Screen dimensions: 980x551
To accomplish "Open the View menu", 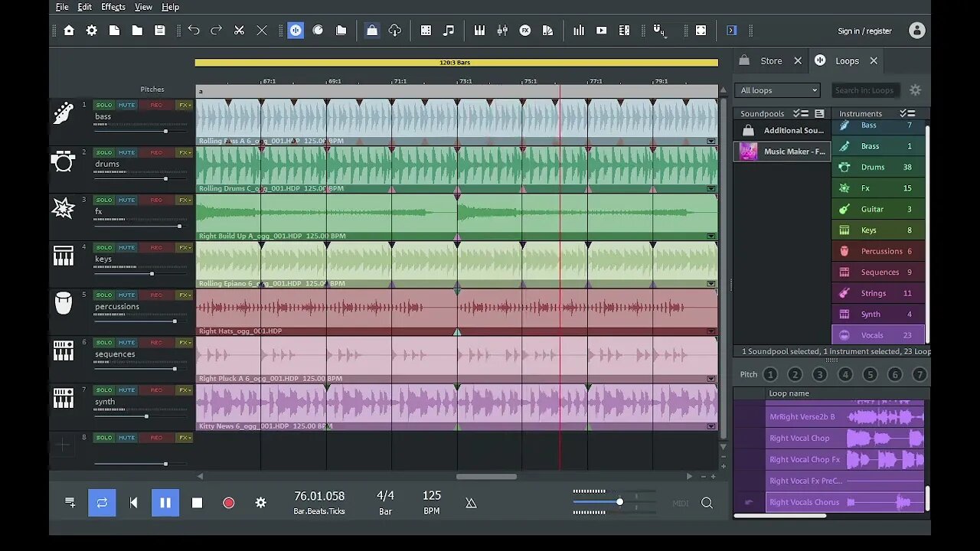I will point(143,7).
